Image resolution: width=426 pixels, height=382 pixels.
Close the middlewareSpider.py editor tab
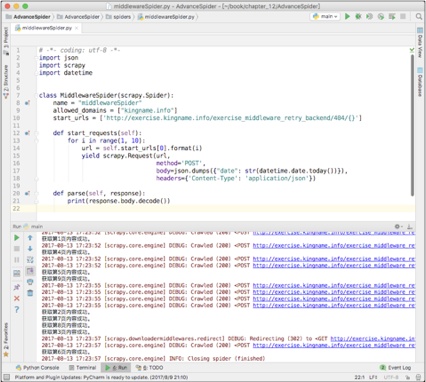click(x=77, y=28)
